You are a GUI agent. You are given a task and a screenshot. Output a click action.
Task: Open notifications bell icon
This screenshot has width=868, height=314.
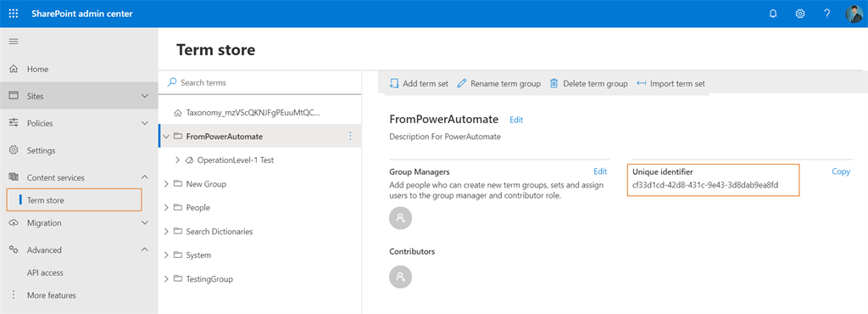tap(773, 14)
